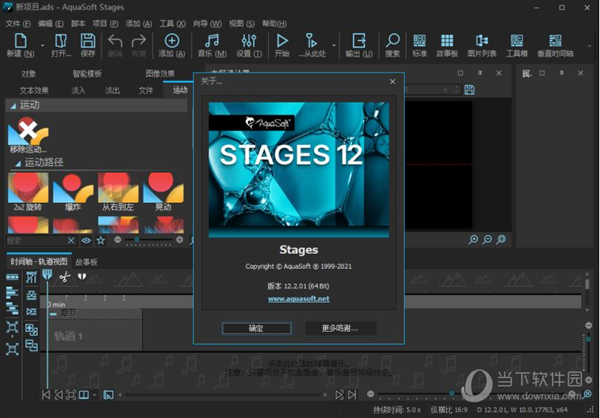Open 文件 (F) menu

tap(18, 24)
